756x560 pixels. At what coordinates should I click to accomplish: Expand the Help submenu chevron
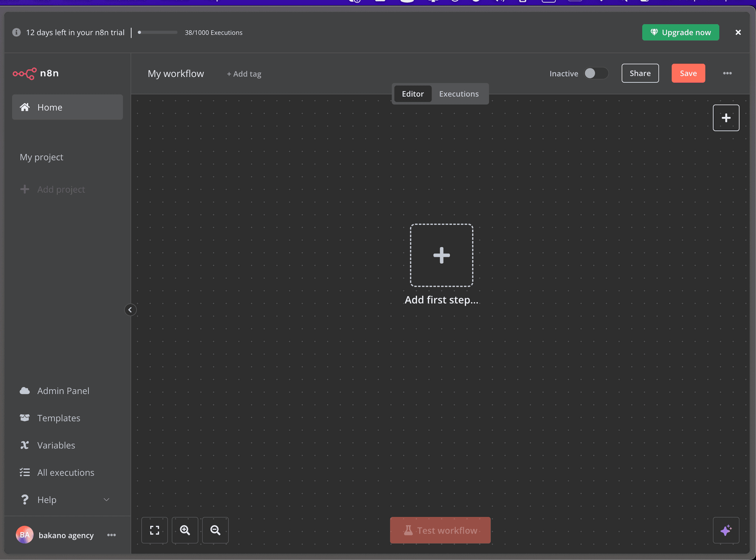coord(107,500)
